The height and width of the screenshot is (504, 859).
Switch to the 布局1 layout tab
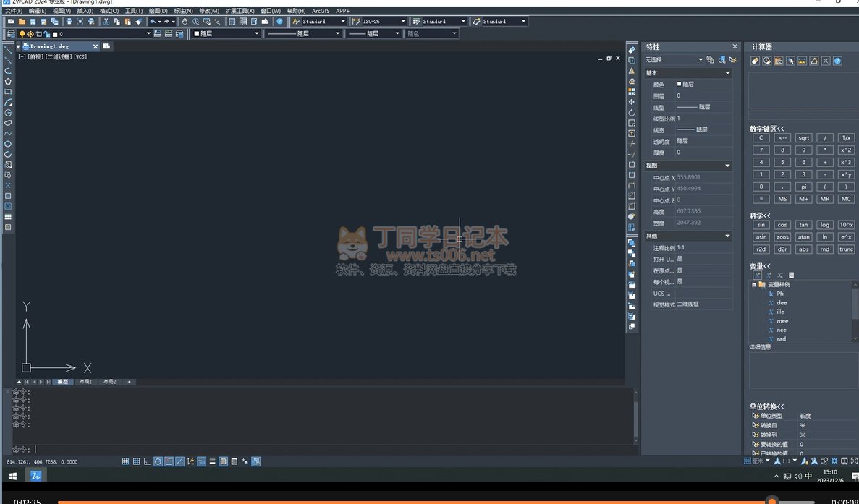tap(85, 381)
